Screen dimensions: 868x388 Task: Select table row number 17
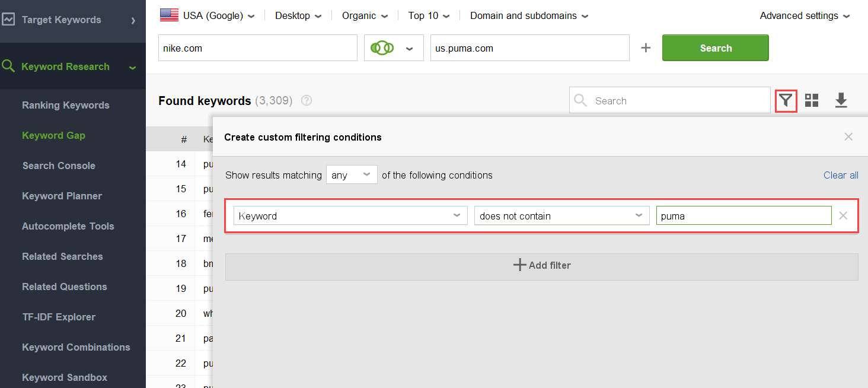click(x=181, y=238)
